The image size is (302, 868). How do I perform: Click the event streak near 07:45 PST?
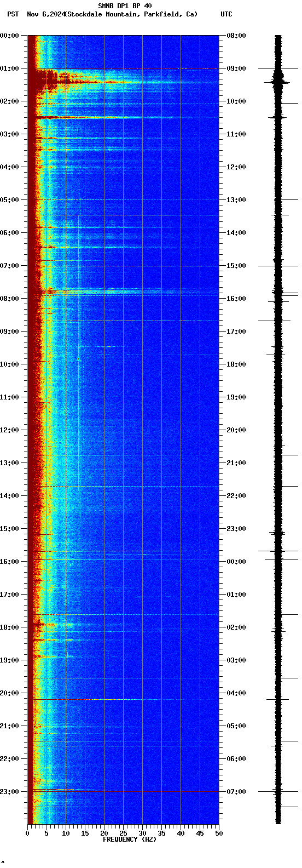click(x=93, y=291)
